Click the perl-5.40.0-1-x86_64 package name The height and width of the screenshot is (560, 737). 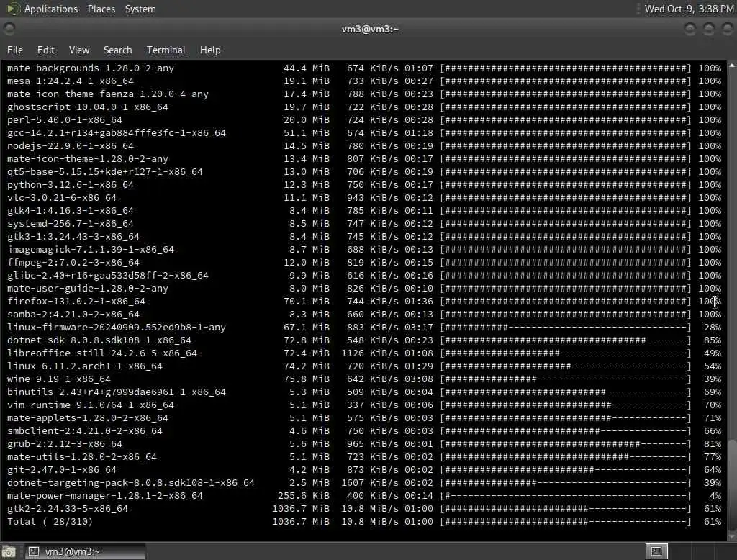pos(64,120)
